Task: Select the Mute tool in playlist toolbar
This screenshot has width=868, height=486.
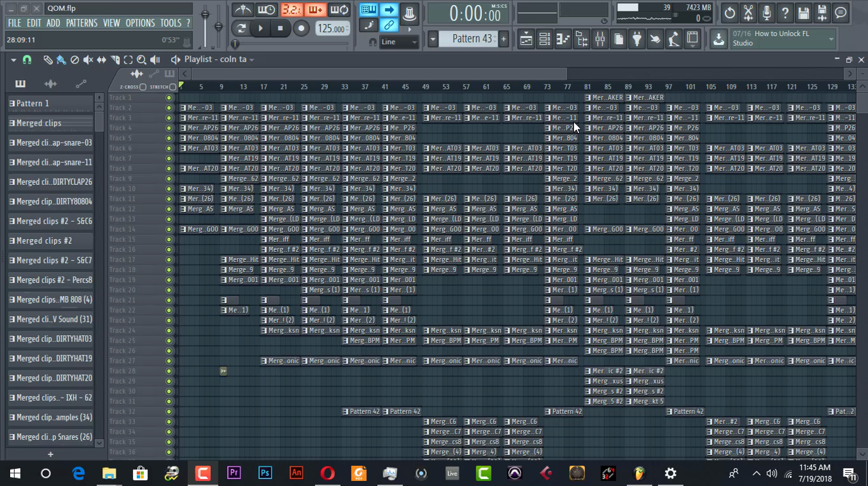Action: (88, 60)
